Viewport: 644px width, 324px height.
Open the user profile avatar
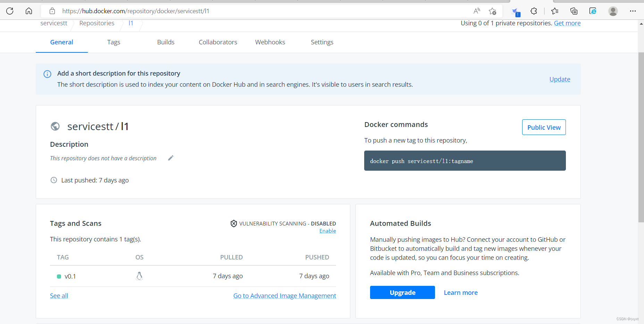coord(613,11)
